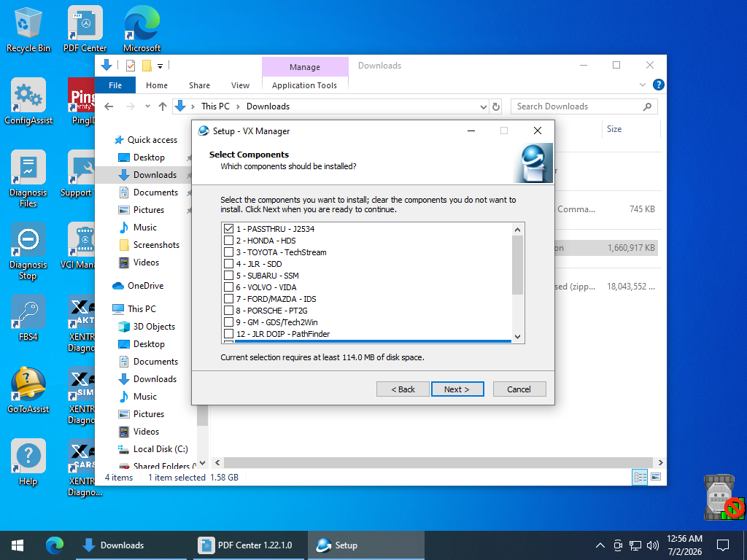
Task: Switch to details view icon
Action: point(640,477)
